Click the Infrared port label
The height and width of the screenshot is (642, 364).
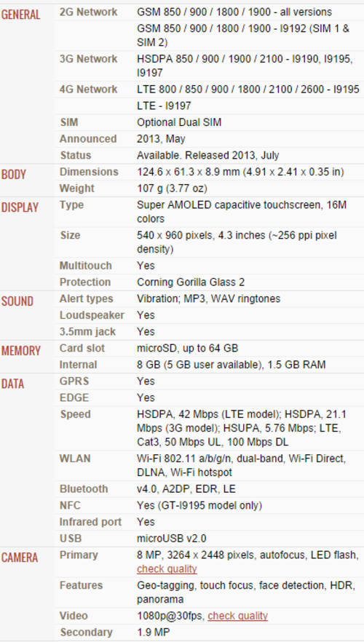90,522
